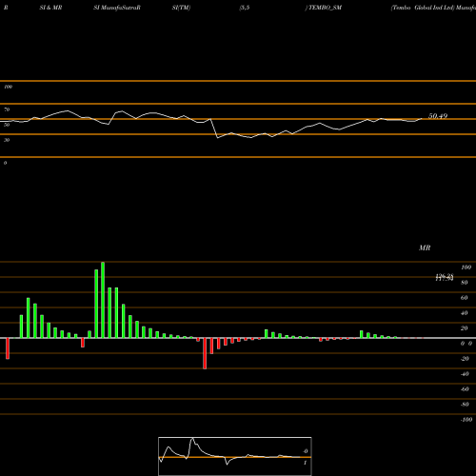This screenshot has width=476, height=476.
Task: Click the 70 level label on RSI axis
Action: tap(7, 109)
